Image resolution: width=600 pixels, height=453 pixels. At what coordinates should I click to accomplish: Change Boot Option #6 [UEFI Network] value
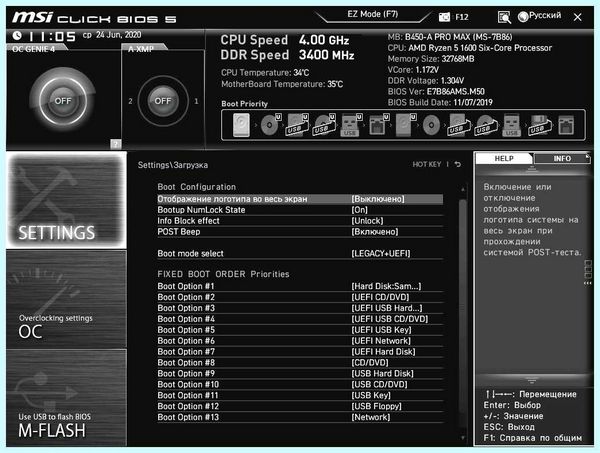point(381,341)
